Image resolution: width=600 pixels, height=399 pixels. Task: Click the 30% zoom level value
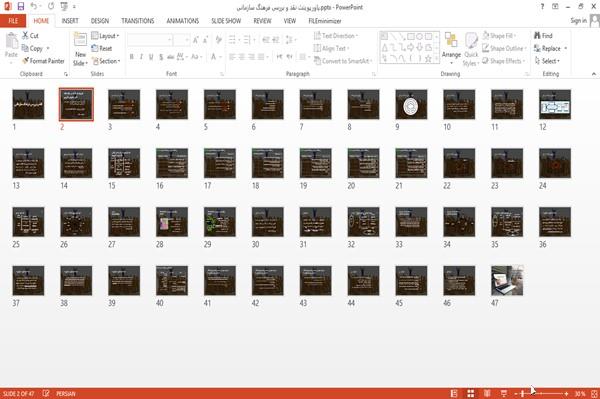580,393
